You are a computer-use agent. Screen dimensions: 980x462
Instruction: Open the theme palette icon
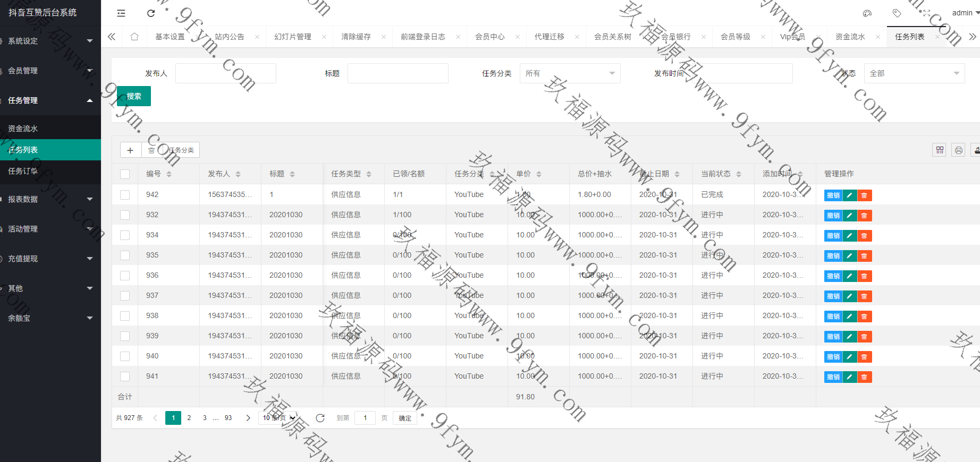click(867, 13)
